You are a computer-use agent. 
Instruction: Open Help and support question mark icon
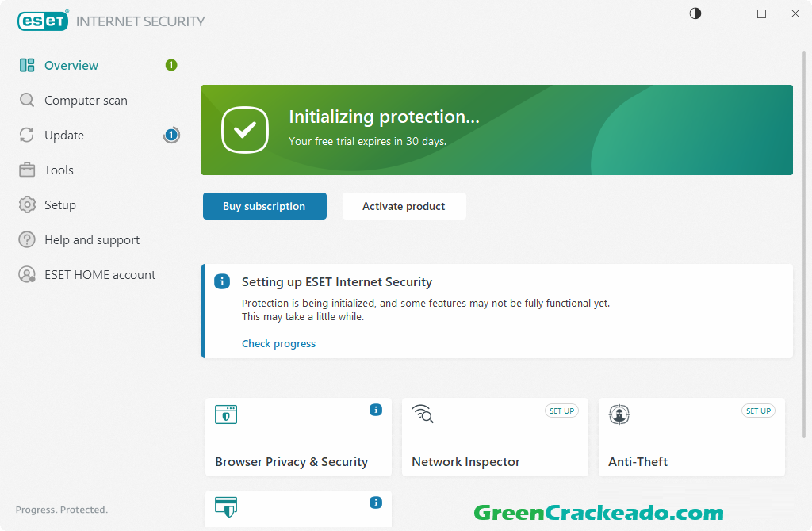pos(26,239)
